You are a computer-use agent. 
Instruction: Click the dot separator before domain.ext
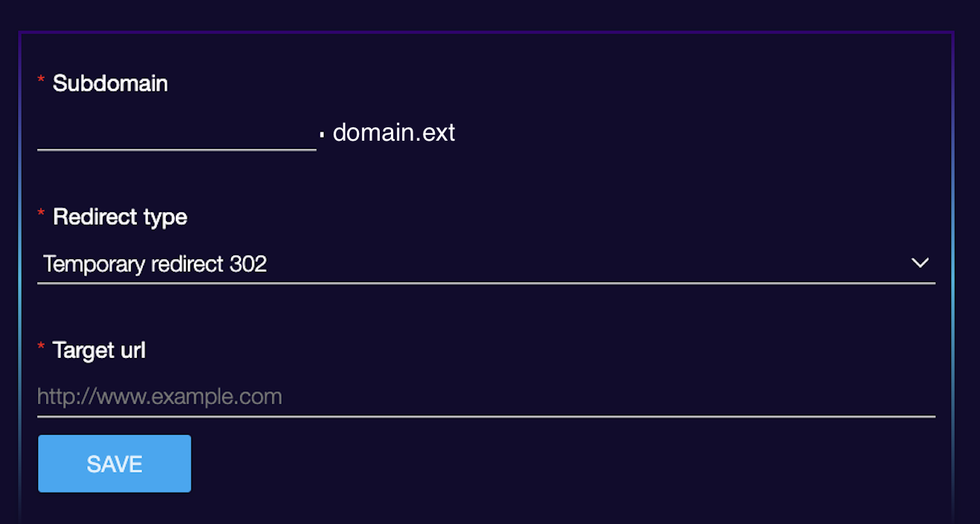tap(322, 135)
